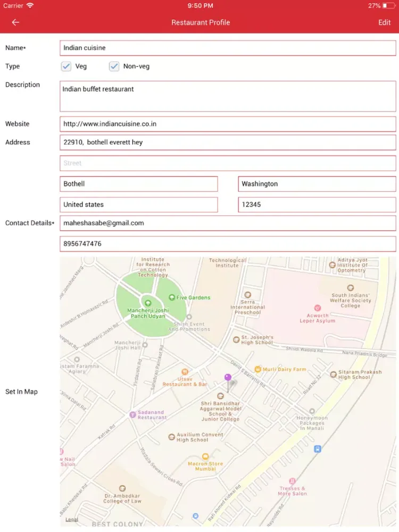Viewport: 399px width, 532px height.
Task: Tap Aditya Jyot Institute of Optometry marker
Action: [332, 265]
